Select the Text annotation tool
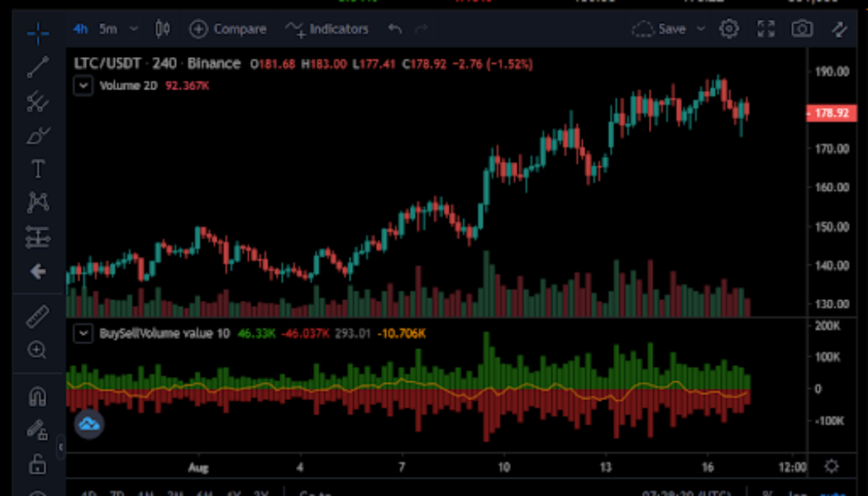This screenshot has width=868, height=496. pyautogui.click(x=36, y=169)
